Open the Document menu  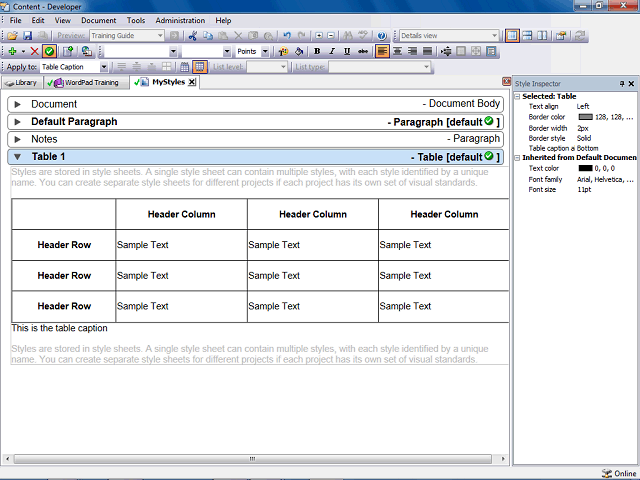[x=98, y=20]
